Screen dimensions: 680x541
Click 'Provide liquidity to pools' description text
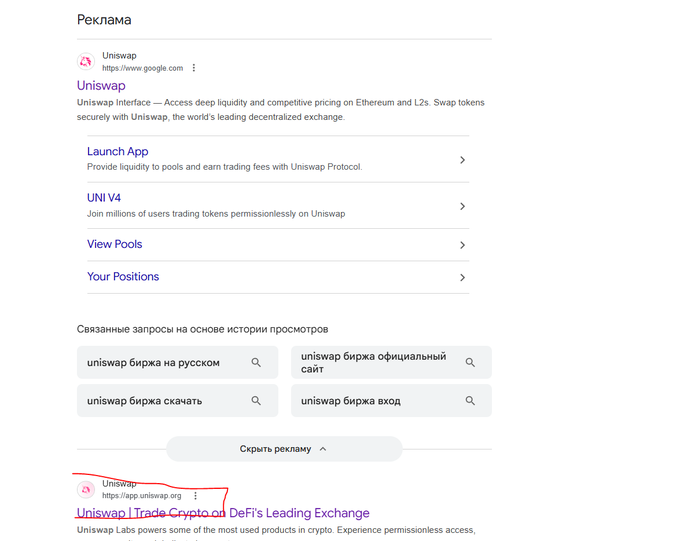point(225,167)
